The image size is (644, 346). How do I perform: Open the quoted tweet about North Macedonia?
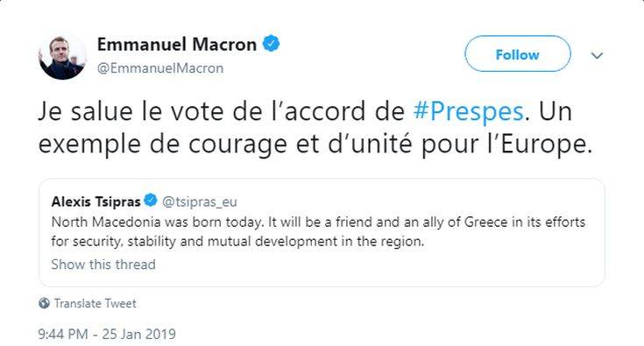pos(322,233)
